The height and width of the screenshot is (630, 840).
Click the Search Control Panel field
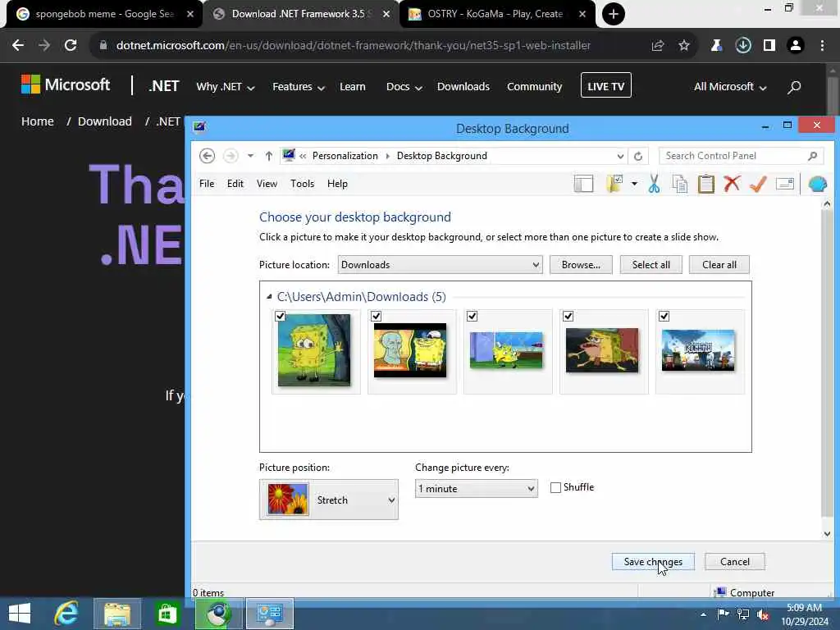click(741, 156)
